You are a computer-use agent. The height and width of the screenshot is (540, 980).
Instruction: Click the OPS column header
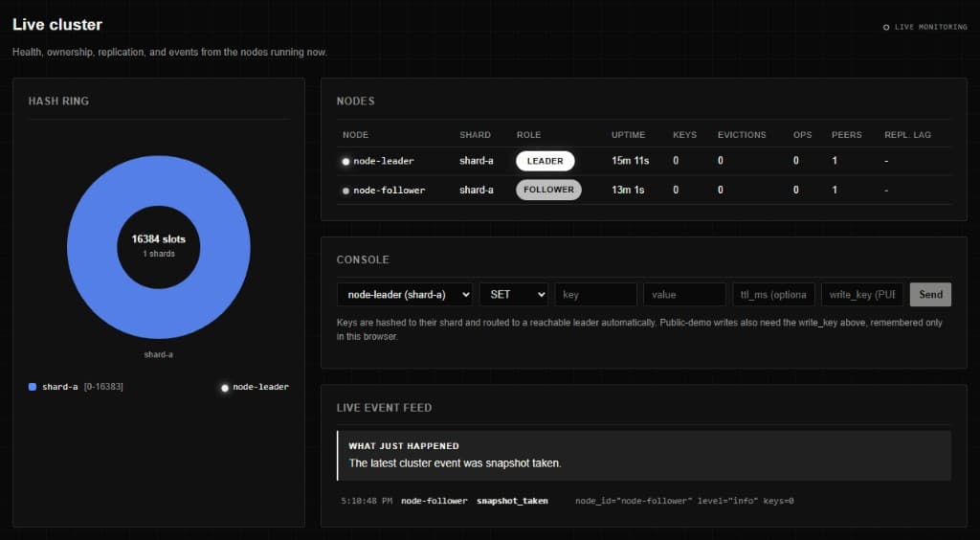803,135
